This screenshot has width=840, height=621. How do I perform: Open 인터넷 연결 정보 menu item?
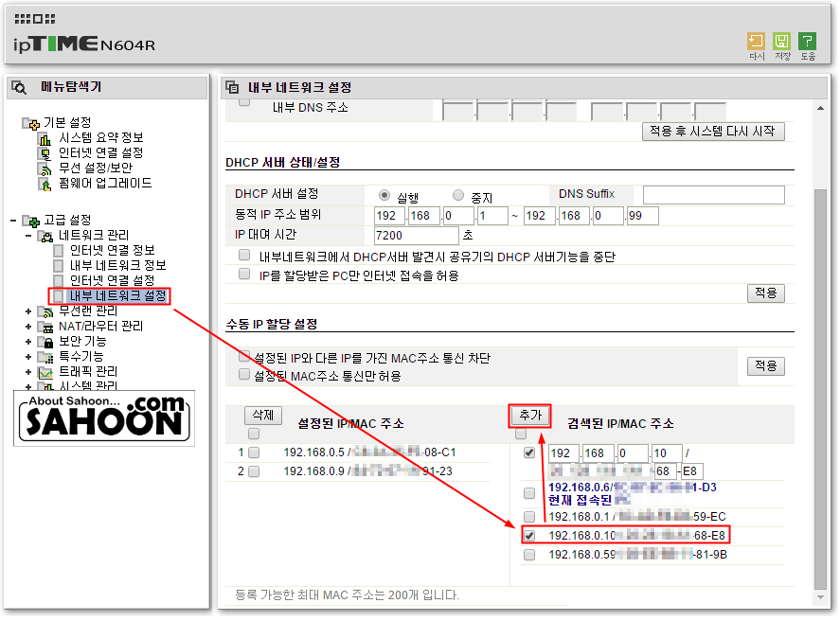click(x=112, y=250)
